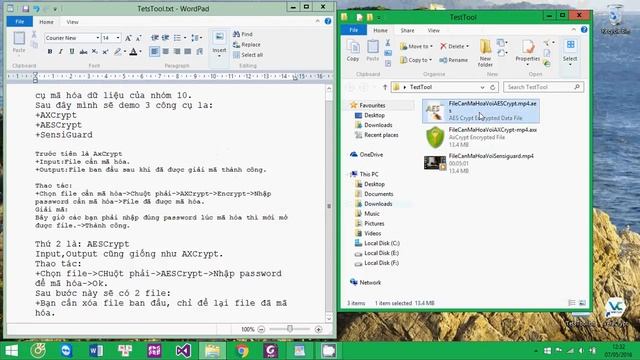Select center alignment in WordPad
Viewport: 640px width, 360px height.
165,51
